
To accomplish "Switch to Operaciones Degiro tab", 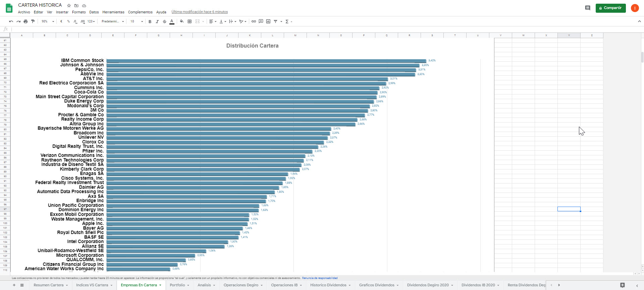I will 241,285.
